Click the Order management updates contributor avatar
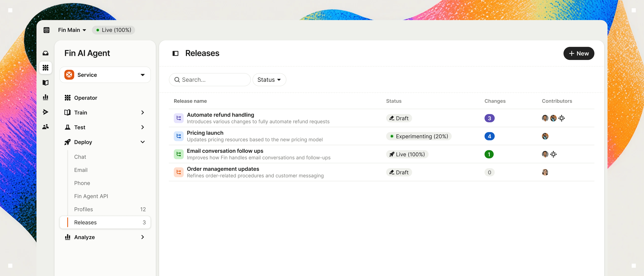Screen dimensions: 644x276 (545, 172)
